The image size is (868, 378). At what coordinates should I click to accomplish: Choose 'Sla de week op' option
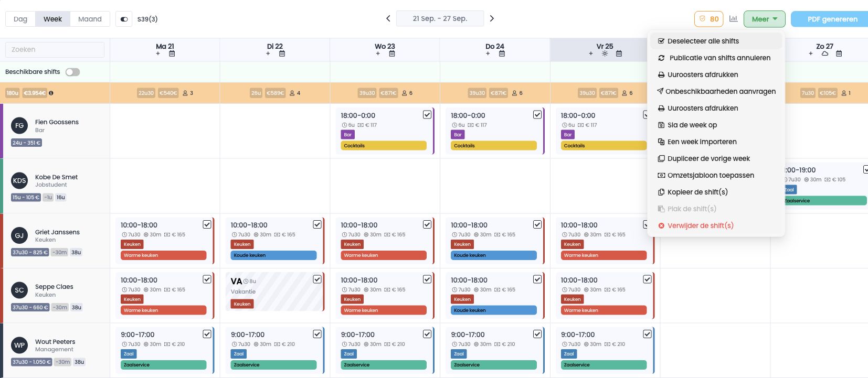716,125
